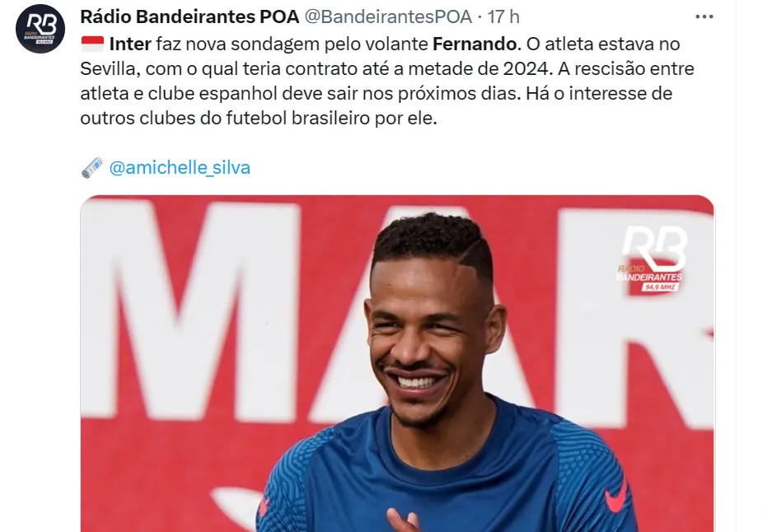Click the bold name Fernando in the tweet
The height and width of the screenshot is (532, 767).
(x=475, y=44)
